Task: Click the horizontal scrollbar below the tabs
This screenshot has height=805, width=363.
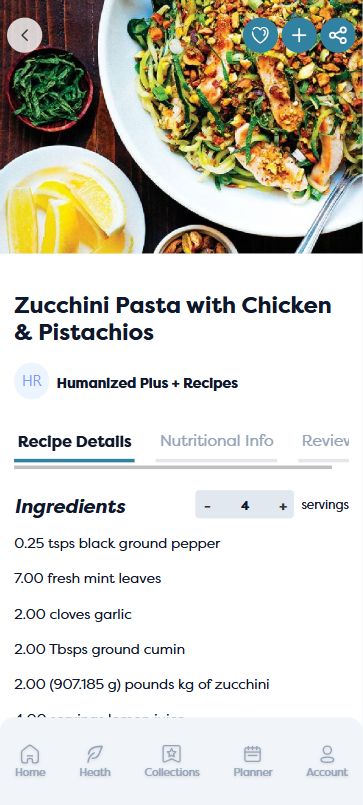Action: tap(173, 467)
